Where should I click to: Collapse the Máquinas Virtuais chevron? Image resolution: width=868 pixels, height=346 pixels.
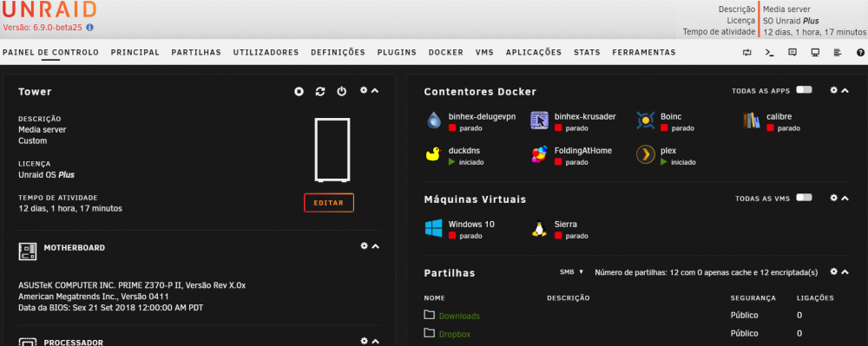(845, 198)
